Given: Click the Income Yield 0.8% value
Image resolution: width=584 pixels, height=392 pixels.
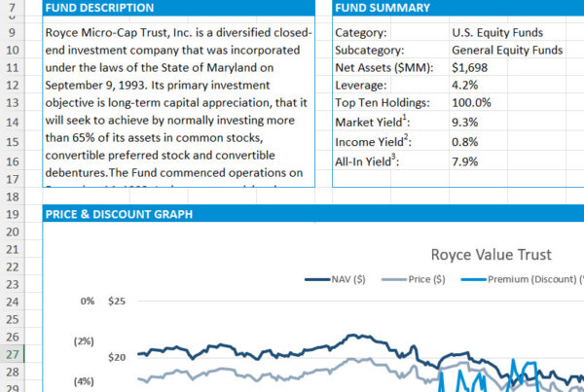Looking at the screenshot, I should click(x=465, y=142).
